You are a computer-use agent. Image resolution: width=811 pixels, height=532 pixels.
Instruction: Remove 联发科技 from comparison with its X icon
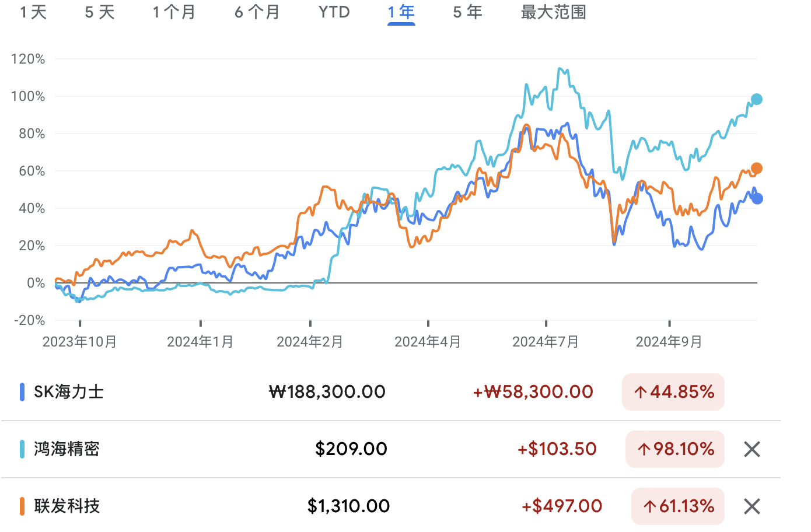[x=752, y=506]
